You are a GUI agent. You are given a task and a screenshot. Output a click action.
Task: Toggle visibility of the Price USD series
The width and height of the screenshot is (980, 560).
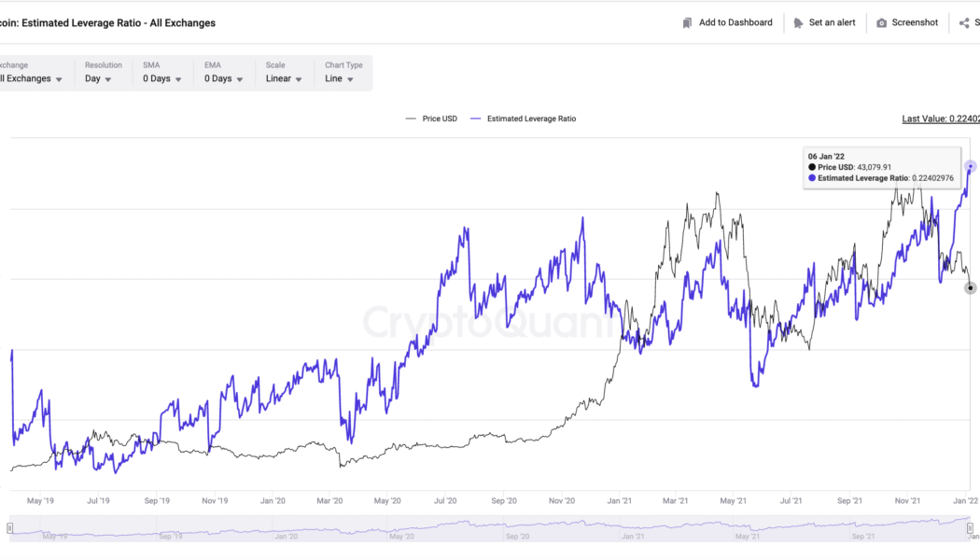[431, 119]
